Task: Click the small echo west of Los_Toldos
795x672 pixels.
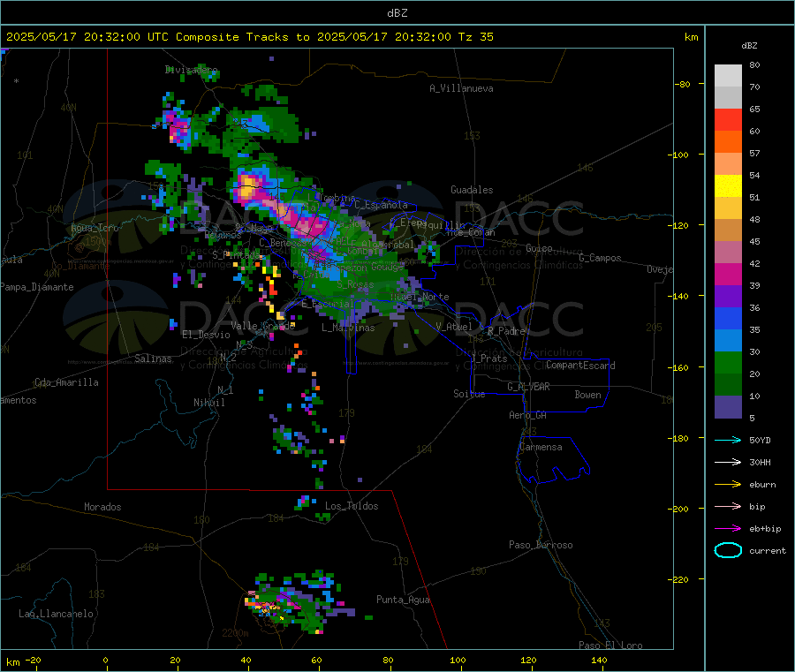Action: click(x=303, y=502)
